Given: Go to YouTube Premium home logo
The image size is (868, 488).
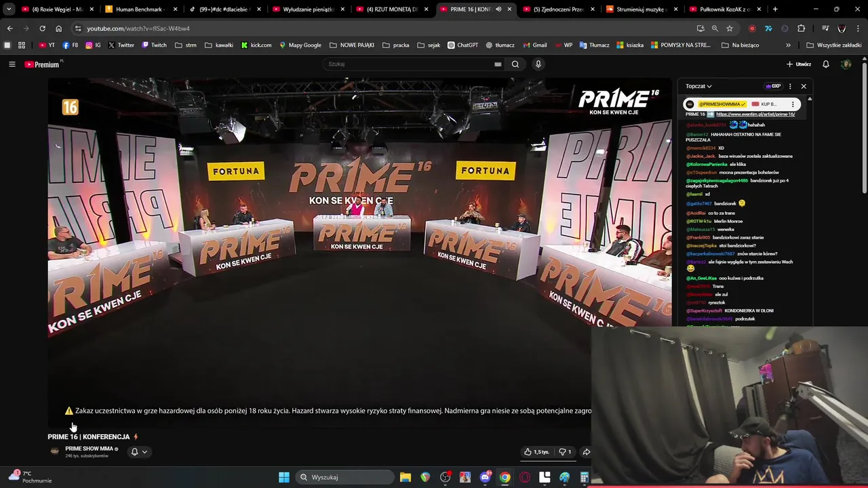Looking at the screenshot, I should (43, 64).
